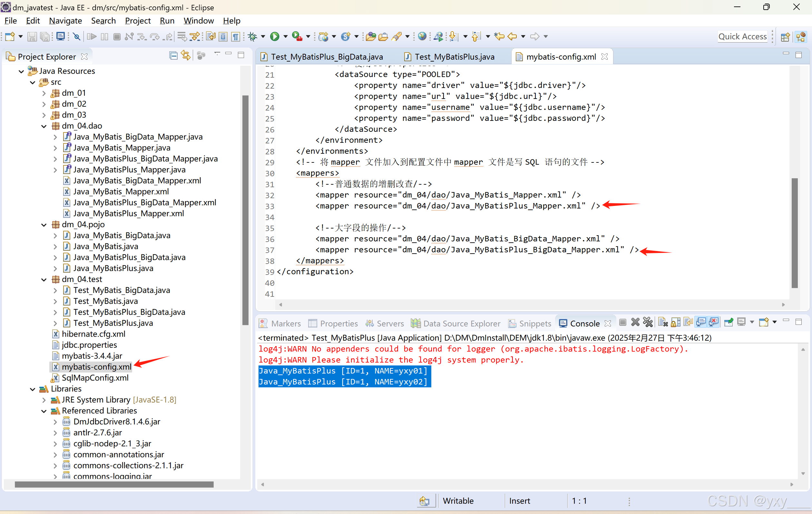Open the Run button dropdown arrow
812x514 pixels.
pyautogui.click(x=286, y=36)
